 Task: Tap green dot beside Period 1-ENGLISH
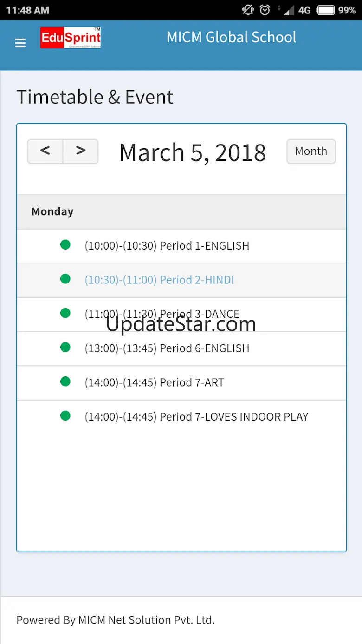(65, 244)
